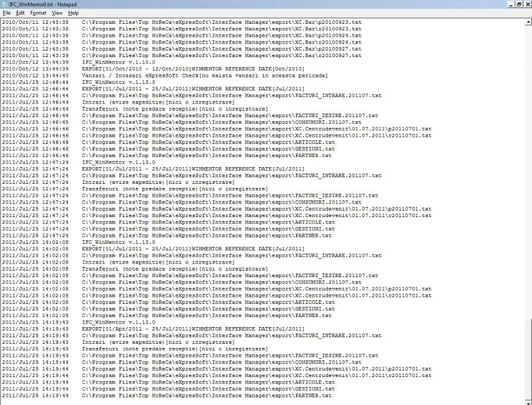Click the 12:46:46 GESTIUNI.txt line
This screenshot has width=532, height=405.
[169, 149]
